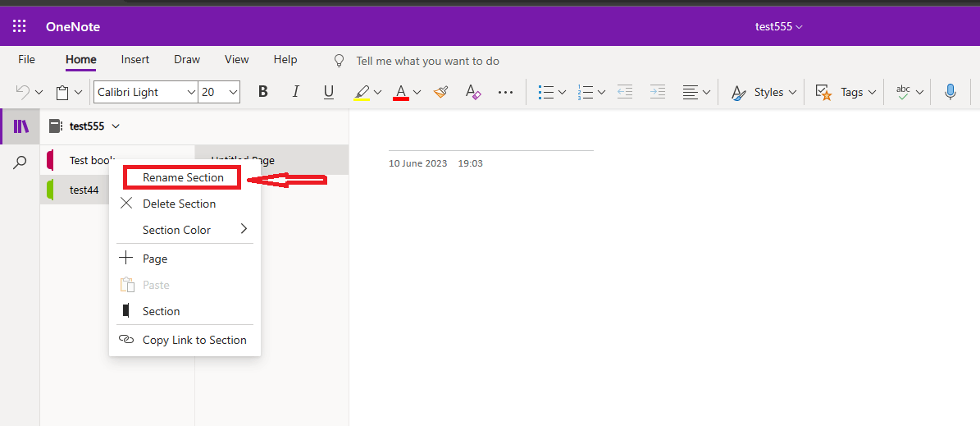Choose new Page from context menu
The width and height of the screenshot is (980, 426).
coord(185,259)
